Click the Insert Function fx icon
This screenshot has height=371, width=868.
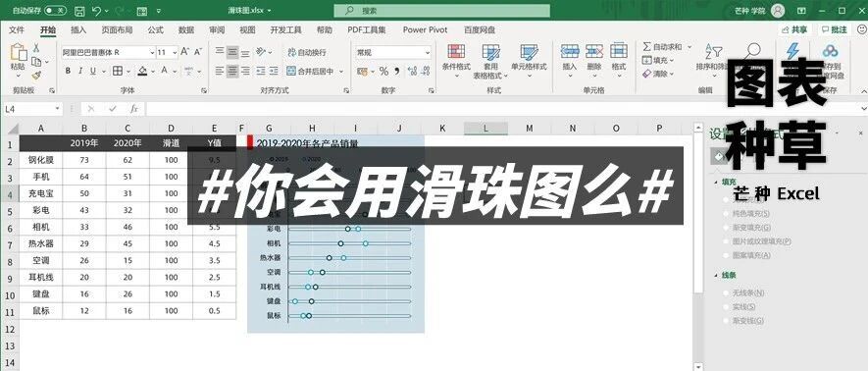click(134, 109)
